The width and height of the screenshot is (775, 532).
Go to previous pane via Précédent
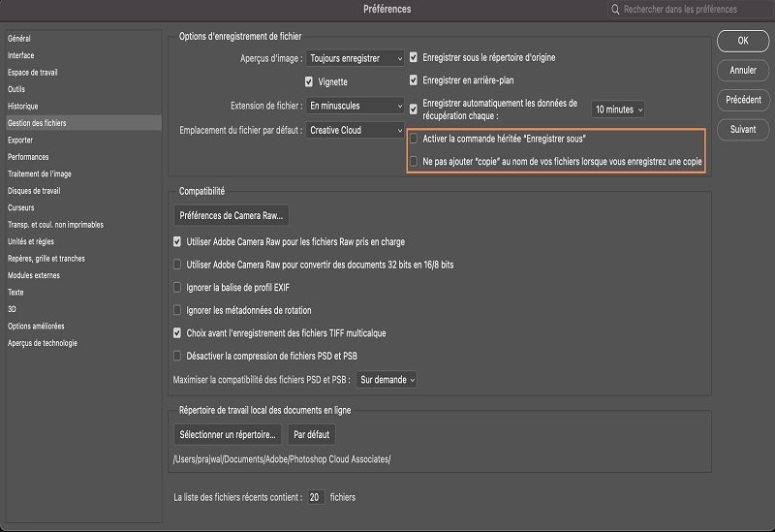tap(743, 100)
